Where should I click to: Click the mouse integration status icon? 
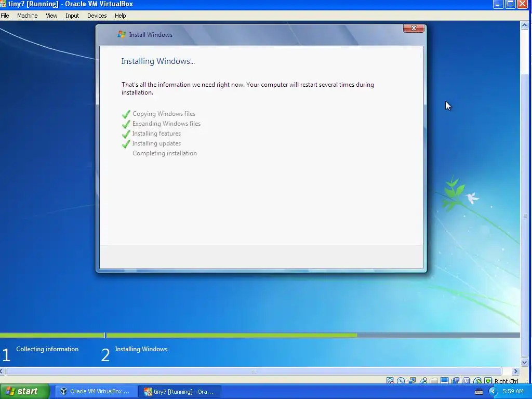point(477,381)
